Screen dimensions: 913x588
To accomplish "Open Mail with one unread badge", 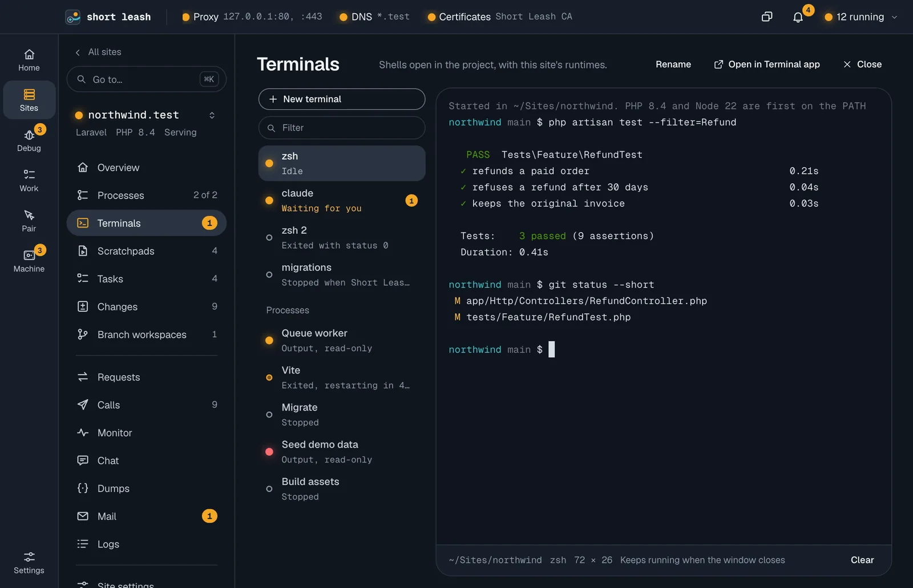I will click(x=147, y=516).
